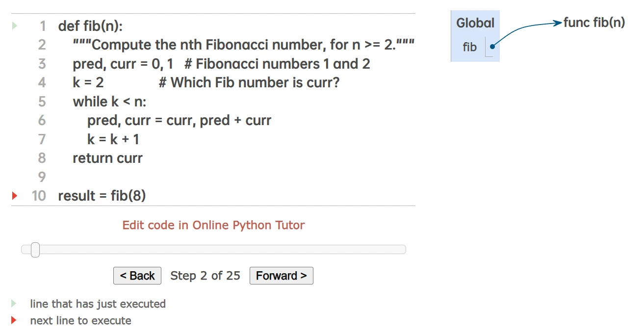This screenshot has height=335, width=644.
Task: Click the arrowhead pointing to func fib(n)
Action: (557, 23)
